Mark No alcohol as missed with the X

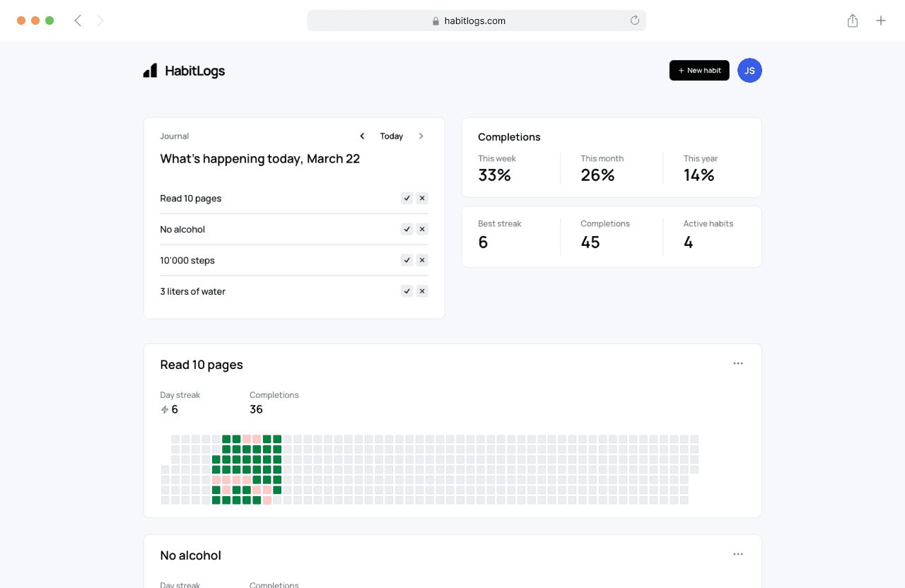click(x=422, y=229)
